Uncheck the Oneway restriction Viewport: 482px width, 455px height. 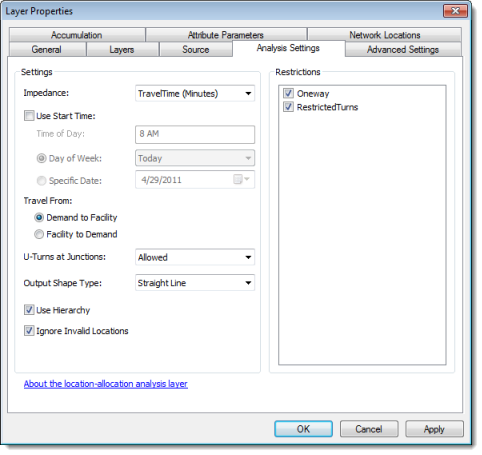288,93
